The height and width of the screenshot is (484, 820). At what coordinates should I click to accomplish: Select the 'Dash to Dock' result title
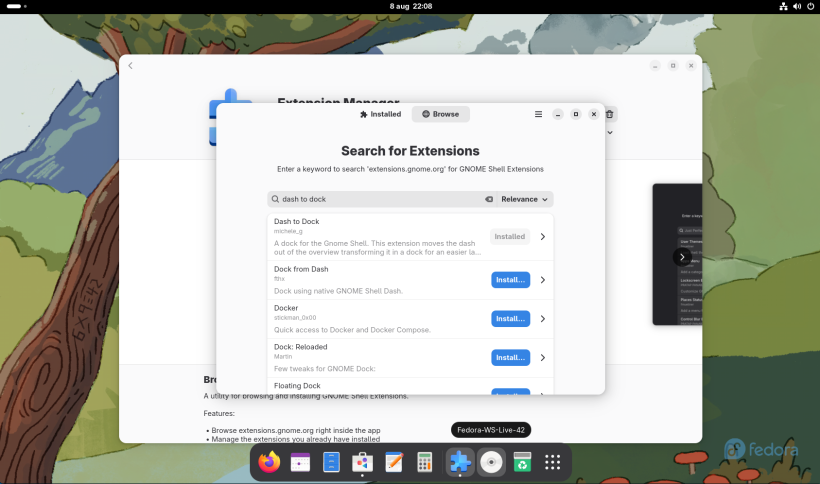point(297,221)
